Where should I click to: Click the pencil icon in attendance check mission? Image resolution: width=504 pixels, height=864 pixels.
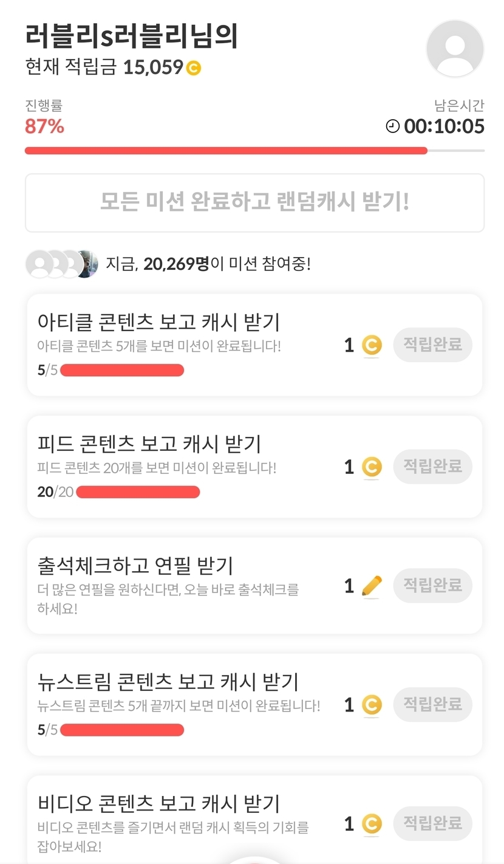click(x=372, y=586)
